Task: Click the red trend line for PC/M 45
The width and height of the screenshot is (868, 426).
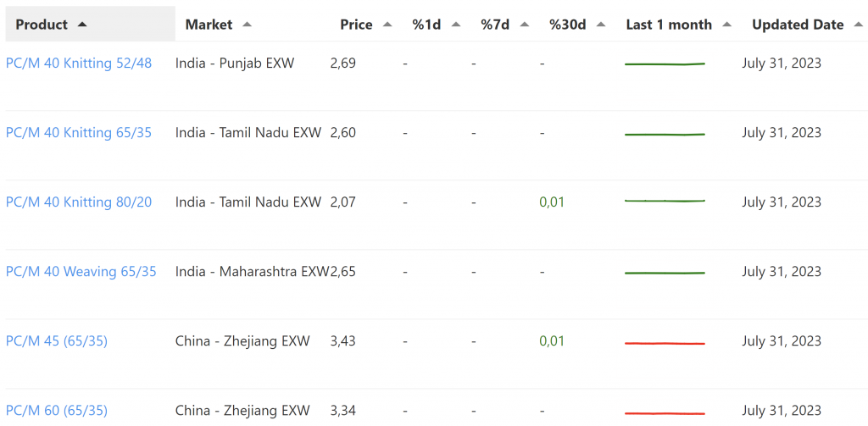Action: coord(665,343)
